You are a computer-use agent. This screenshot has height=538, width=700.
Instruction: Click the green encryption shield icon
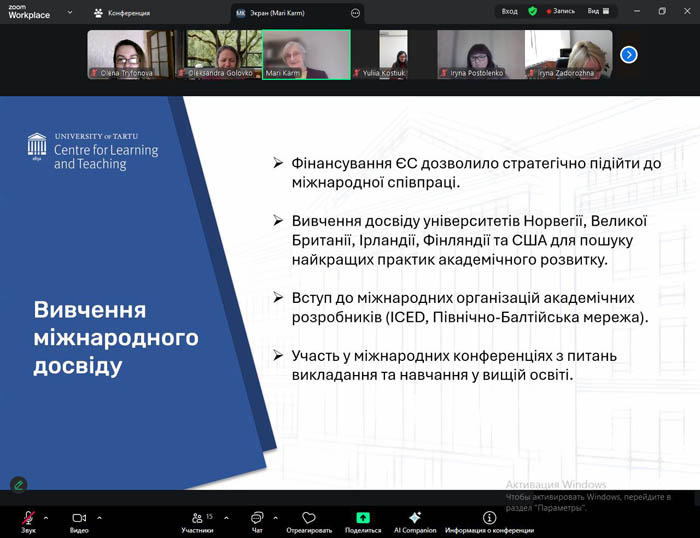[533, 11]
